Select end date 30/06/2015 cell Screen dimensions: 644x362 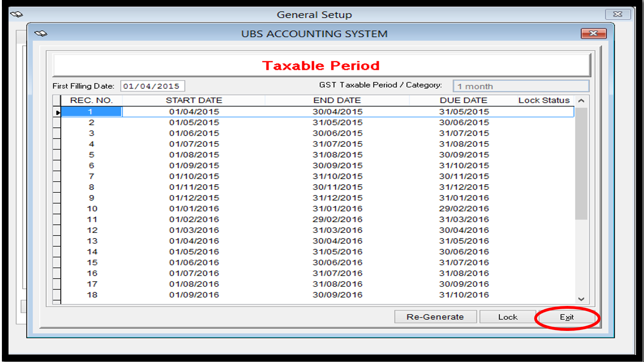pyautogui.click(x=338, y=133)
